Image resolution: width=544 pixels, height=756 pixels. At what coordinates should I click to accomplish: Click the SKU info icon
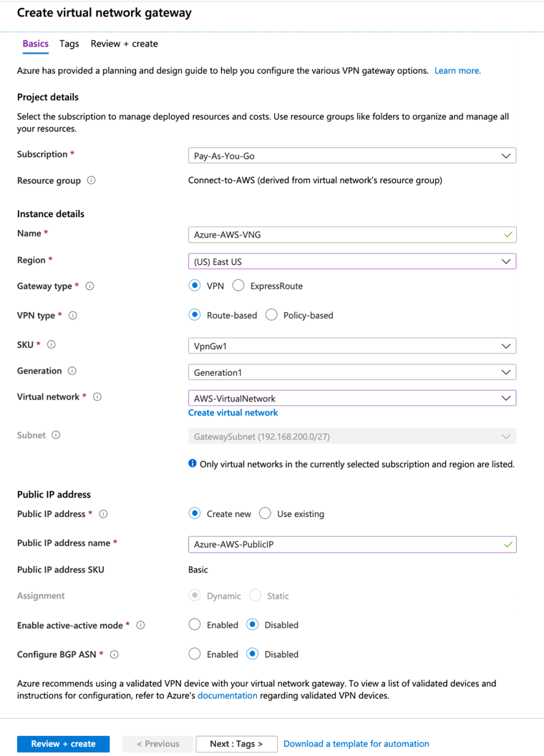pyautogui.click(x=51, y=344)
